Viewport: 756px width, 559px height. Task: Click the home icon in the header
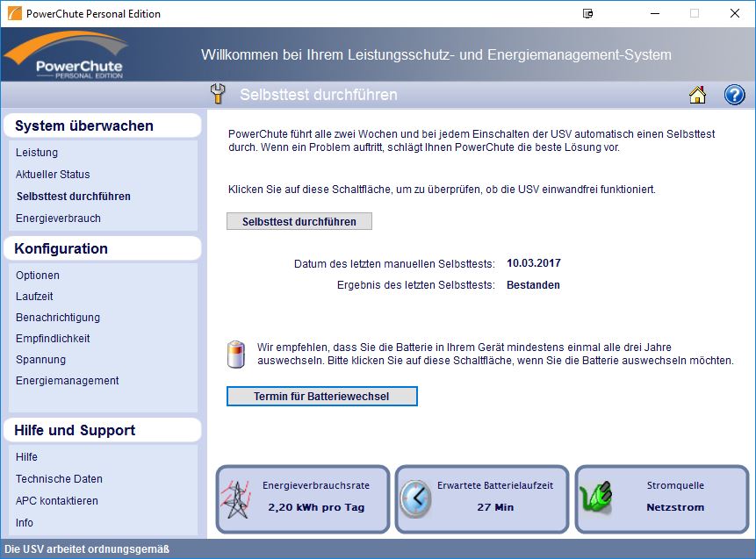pyautogui.click(x=697, y=95)
